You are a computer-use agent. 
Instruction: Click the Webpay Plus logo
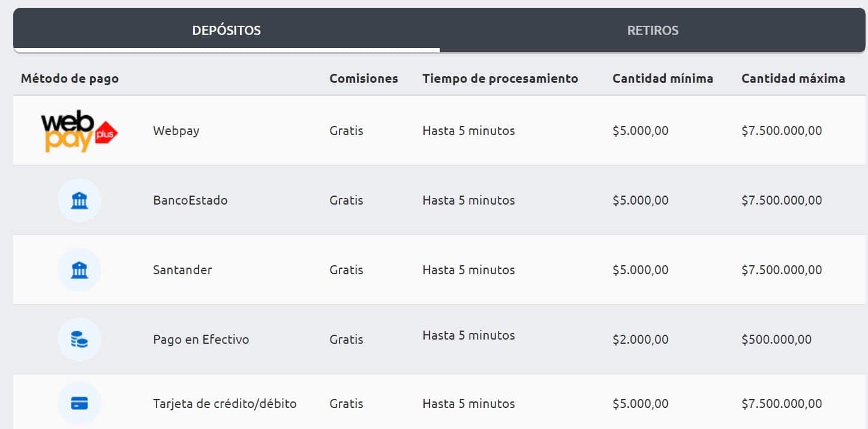pos(79,130)
